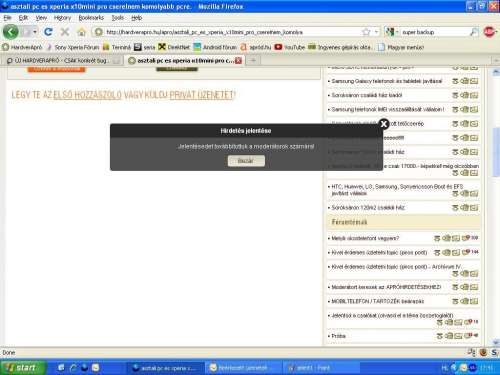The width and height of the screenshot is (500, 375).
Task: Click the 'S' icon in Firefox status bar
Action: pos(494,352)
